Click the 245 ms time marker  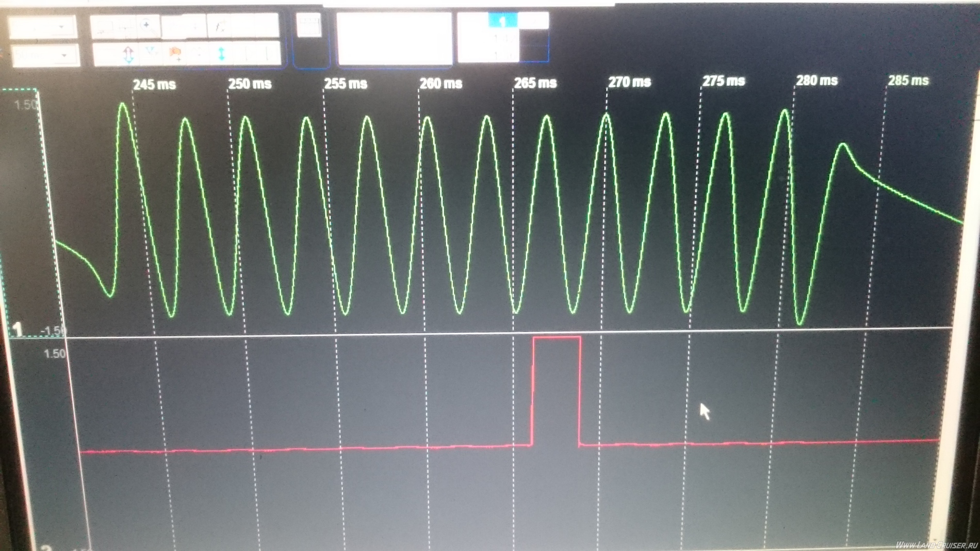tap(154, 84)
